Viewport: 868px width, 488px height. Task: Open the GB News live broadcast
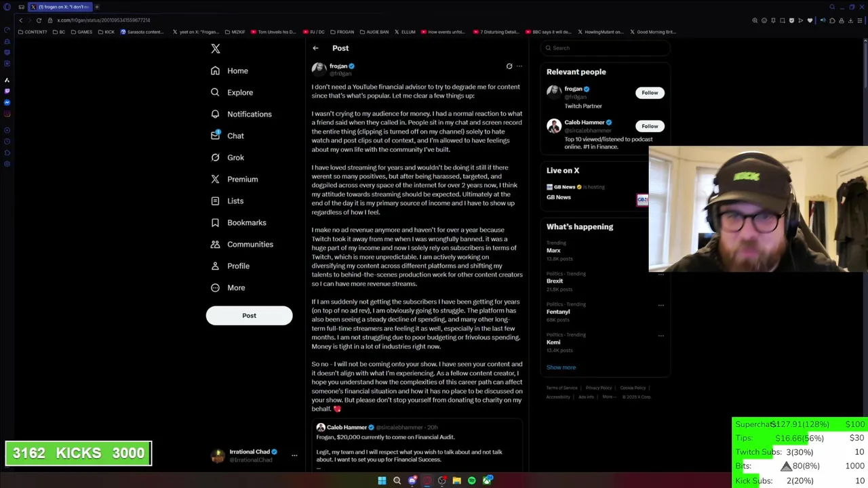coord(597,192)
